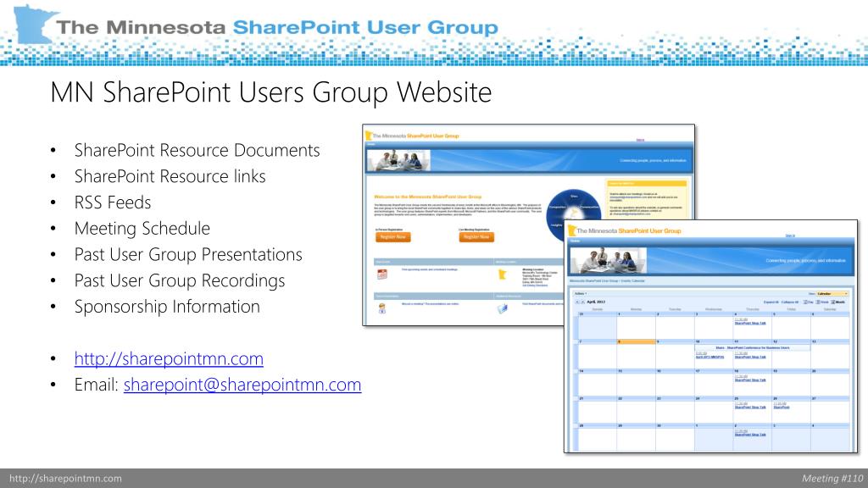
Task: Click the presenter person icon on homepage
Action: pyautogui.click(x=382, y=308)
